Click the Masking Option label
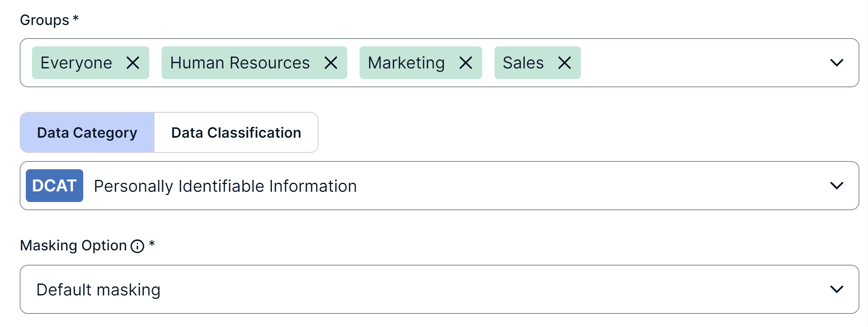The height and width of the screenshot is (327, 868). (73, 245)
